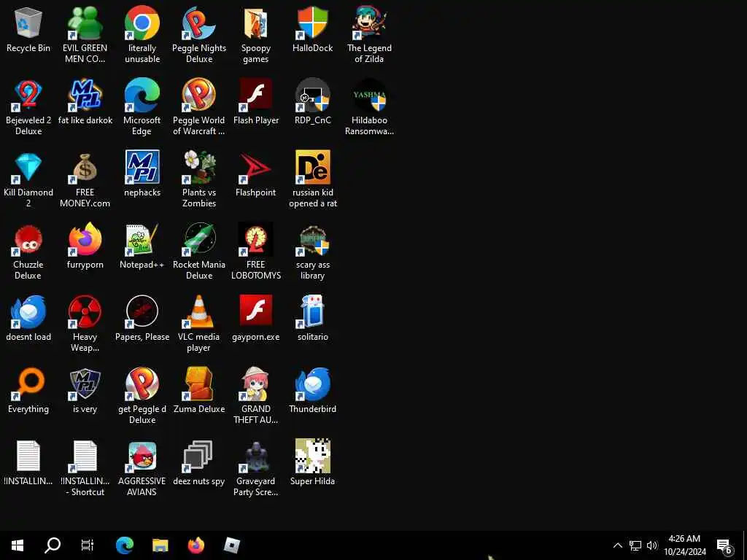
Task: Click the doesnt load Thunderbird icon
Action: click(x=28, y=312)
